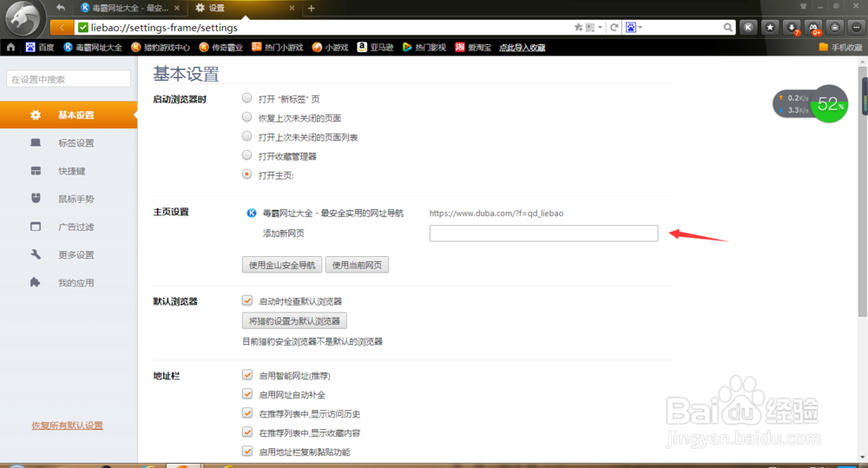
Task: Toggle 启动时检查默认浏览器 checkbox
Action: click(x=247, y=300)
